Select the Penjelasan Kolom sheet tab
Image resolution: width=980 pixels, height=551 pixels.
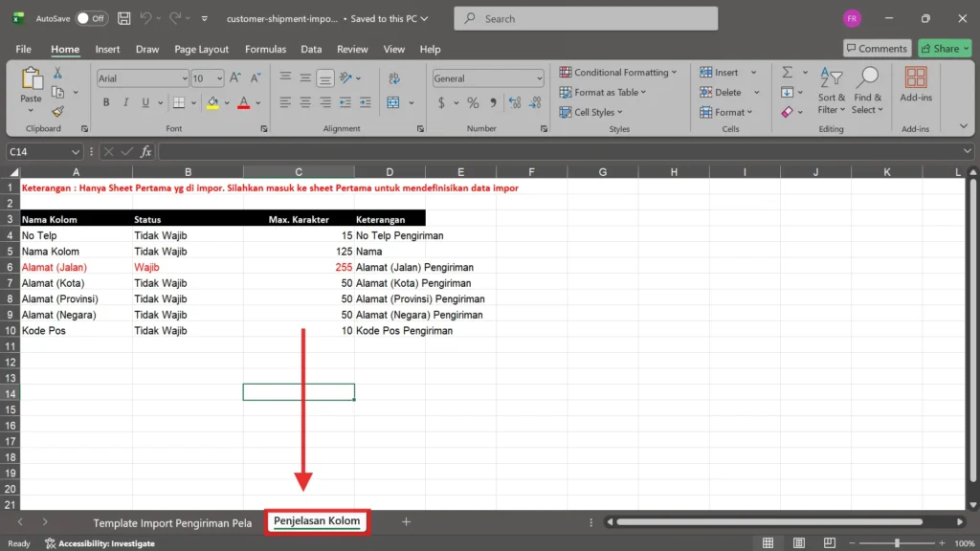tap(317, 521)
